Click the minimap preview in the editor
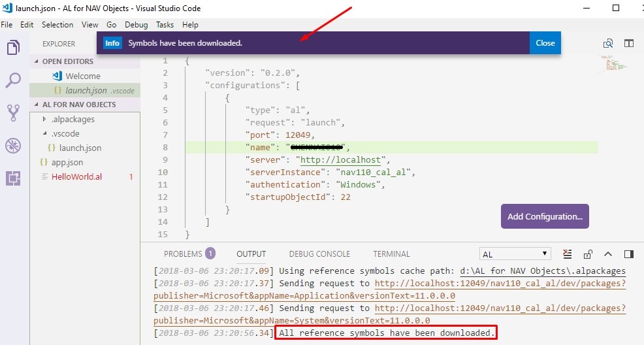Image resolution: width=644 pixels, height=345 pixels. [x=613, y=63]
